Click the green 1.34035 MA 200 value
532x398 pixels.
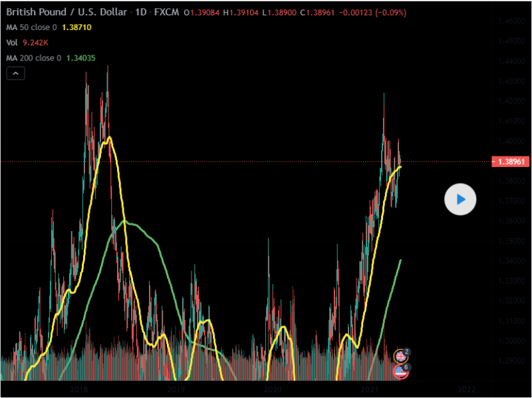81,58
